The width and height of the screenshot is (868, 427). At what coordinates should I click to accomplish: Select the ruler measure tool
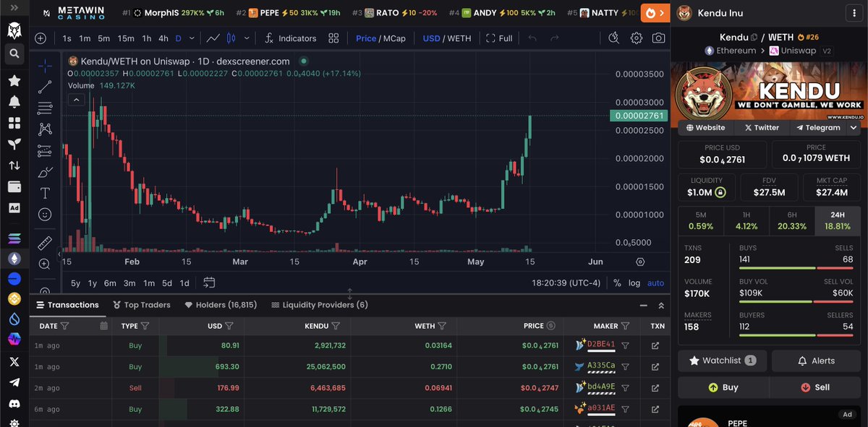point(45,243)
